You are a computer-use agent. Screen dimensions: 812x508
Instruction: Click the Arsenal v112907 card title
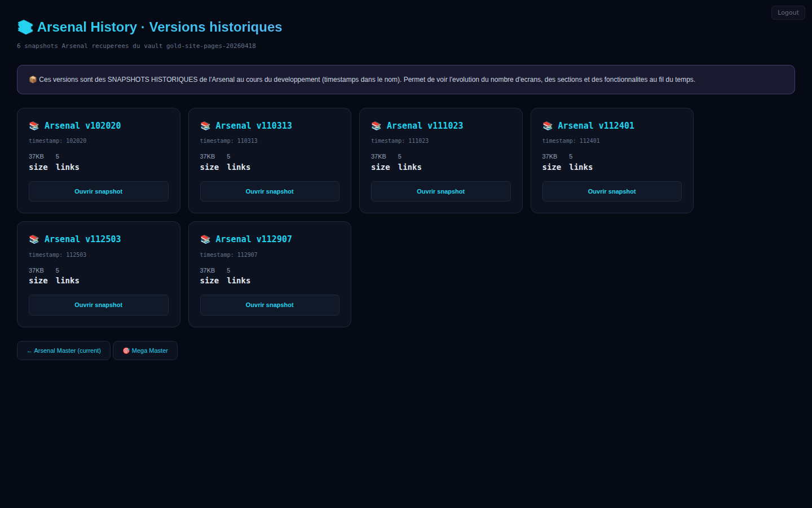tap(254, 239)
